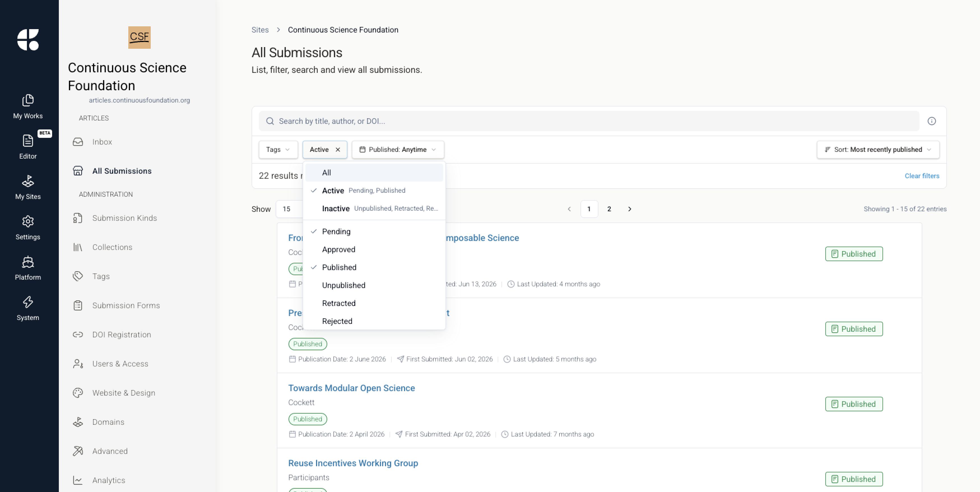Viewport: 980px width, 492px height.
Task: Open the Settings gear
Action: [x=28, y=228]
